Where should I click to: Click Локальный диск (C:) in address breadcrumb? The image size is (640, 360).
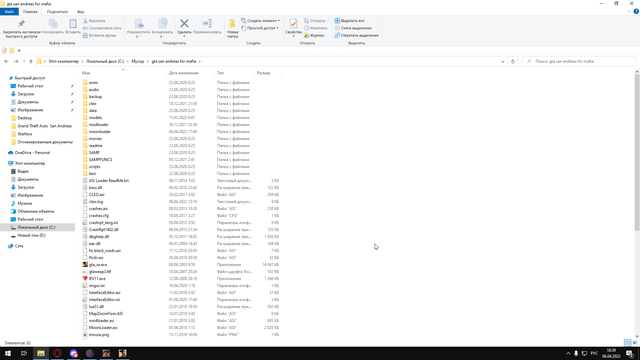(104, 61)
